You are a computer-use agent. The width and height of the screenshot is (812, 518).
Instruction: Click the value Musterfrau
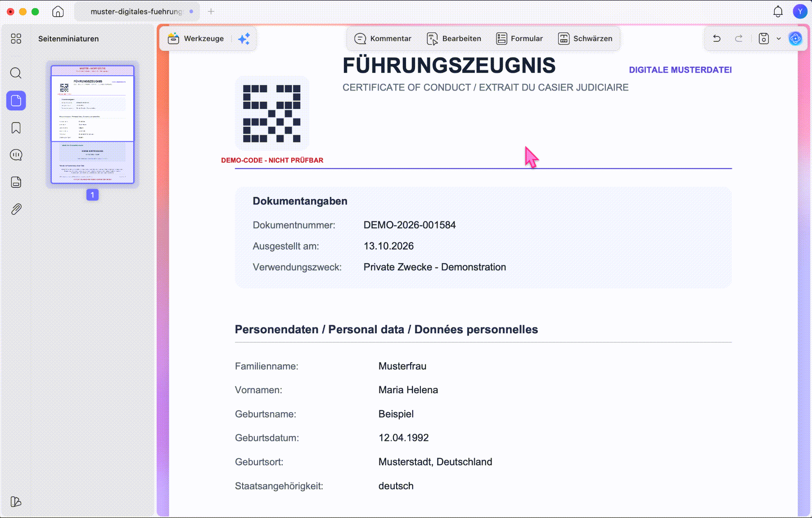coord(402,366)
